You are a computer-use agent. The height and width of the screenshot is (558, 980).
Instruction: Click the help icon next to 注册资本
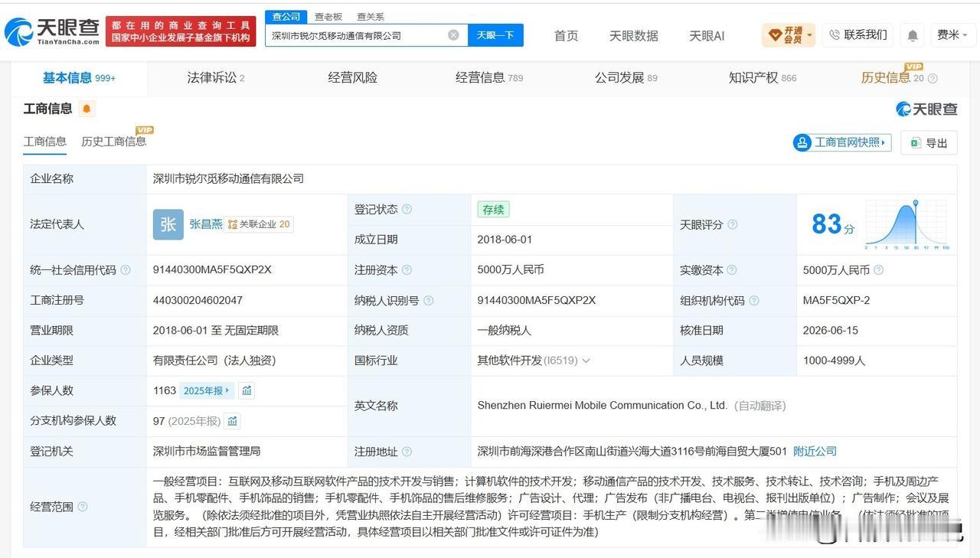point(407,269)
